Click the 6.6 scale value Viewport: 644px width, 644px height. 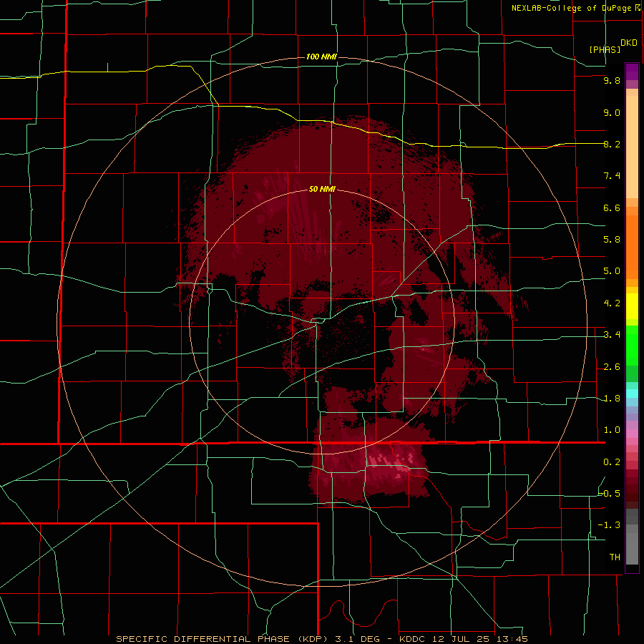tap(612, 208)
